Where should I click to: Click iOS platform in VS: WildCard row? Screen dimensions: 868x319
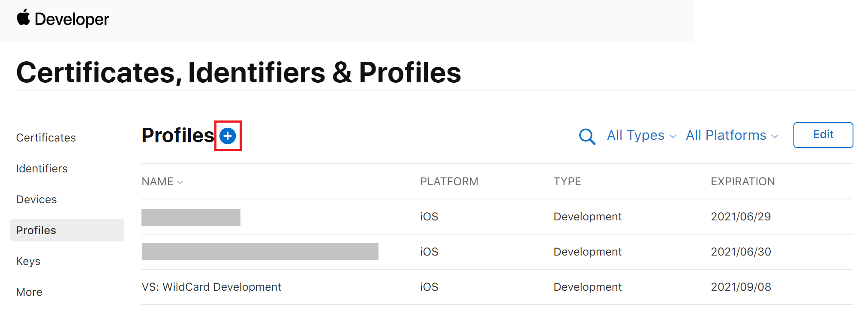point(429,287)
